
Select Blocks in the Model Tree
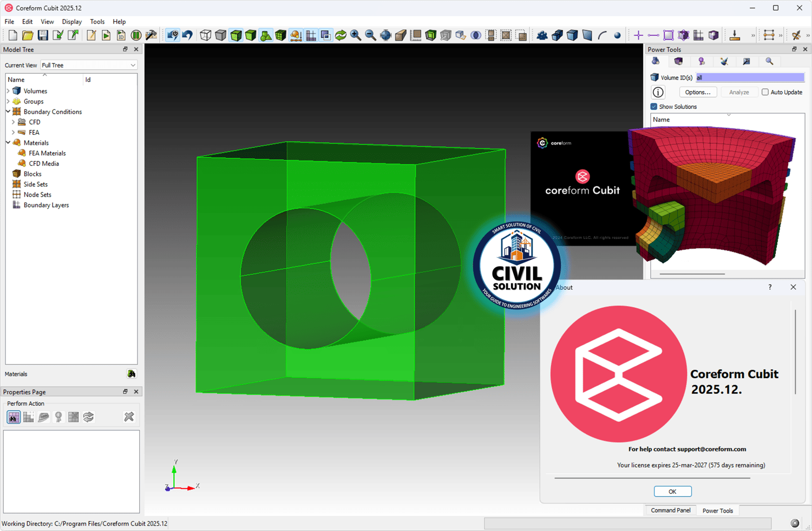pos(32,174)
